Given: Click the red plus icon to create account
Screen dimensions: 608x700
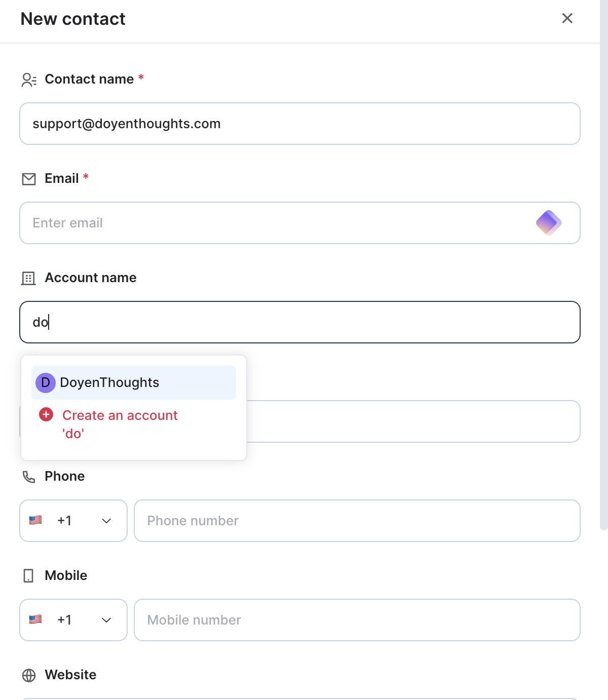Looking at the screenshot, I should pos(46,415).
